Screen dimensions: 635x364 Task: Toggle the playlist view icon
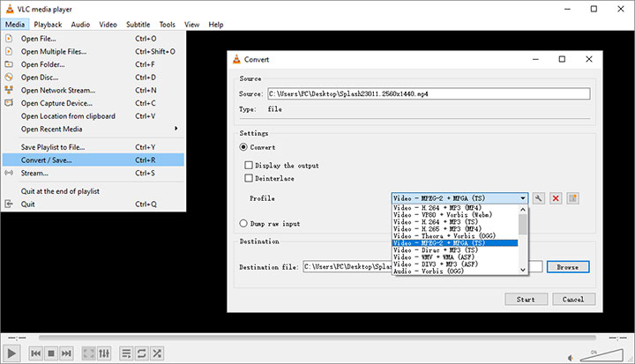point(125,353)
